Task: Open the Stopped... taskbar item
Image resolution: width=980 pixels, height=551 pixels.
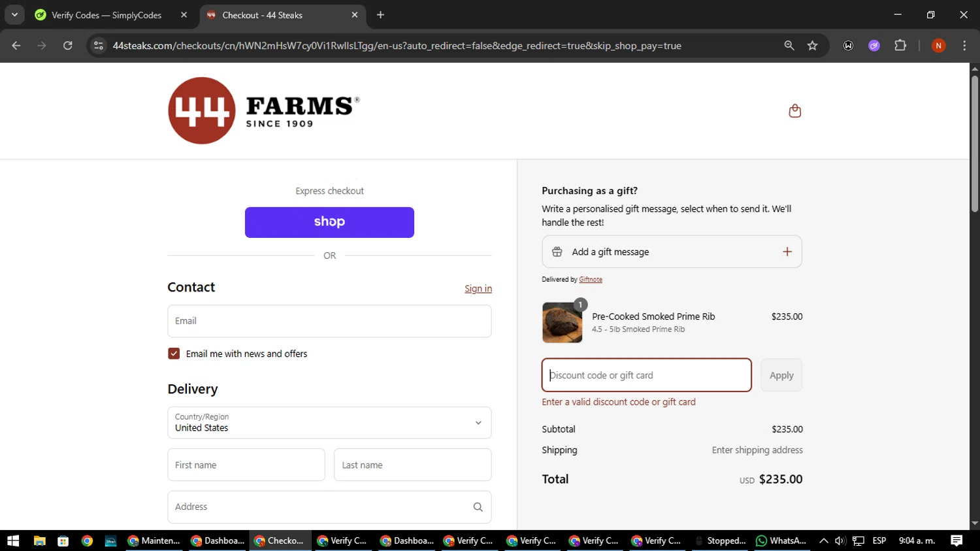Action: pyautogui.click(x=721, y=541)
